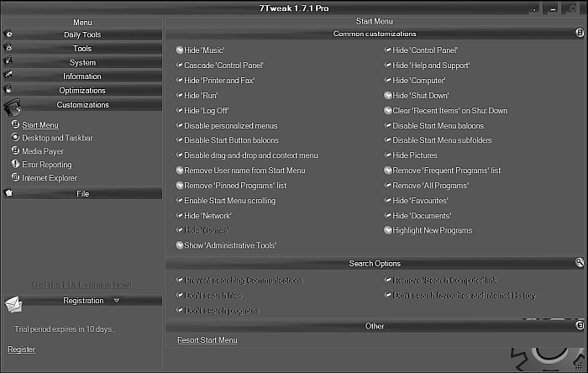Click the Desktop and Taskbar item icon
The width and height of the screenshot is (588, 373).
point(15,137)
